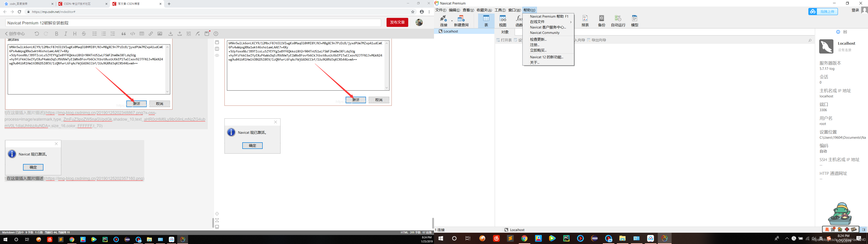Toggle the information pane info icon
This screenshot has height=244, width=868.
(838, 32)
